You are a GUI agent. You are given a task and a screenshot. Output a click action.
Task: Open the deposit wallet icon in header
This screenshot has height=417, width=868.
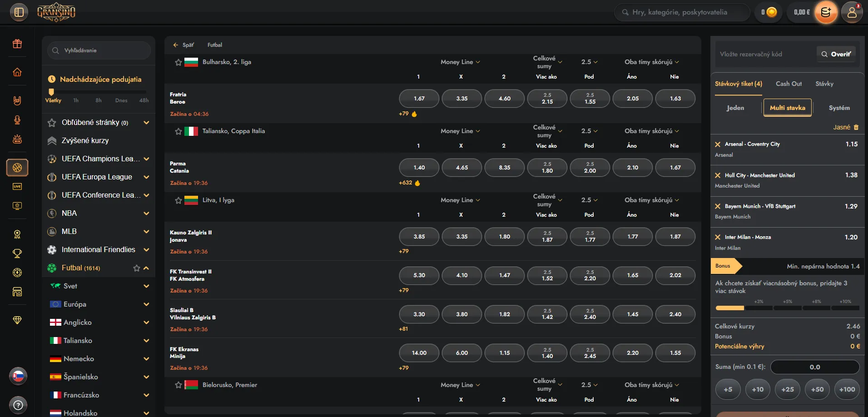tap(826, 12)
